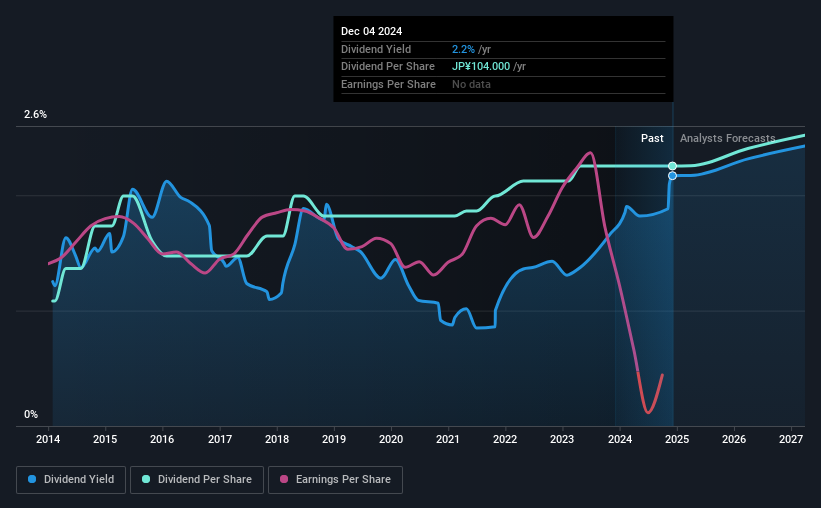Toggle the Earnings Per Share legend button
The width and height of the screenshot is (821, 508).
click(335, 480)
